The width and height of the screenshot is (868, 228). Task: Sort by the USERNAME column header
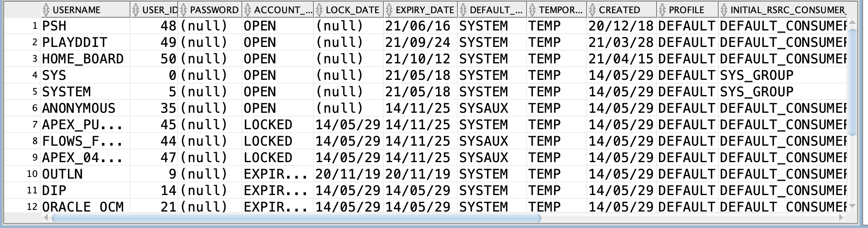[86, 9]
